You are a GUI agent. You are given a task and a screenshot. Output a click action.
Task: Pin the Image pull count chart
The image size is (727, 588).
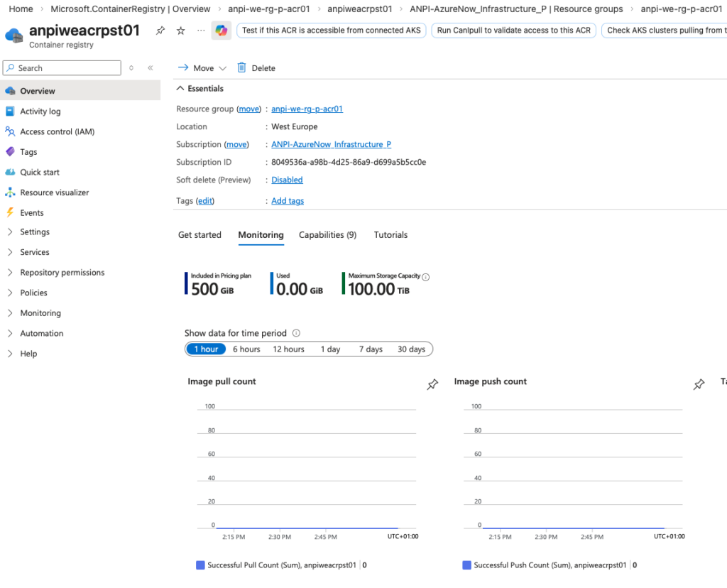click(x=432, y=384)
